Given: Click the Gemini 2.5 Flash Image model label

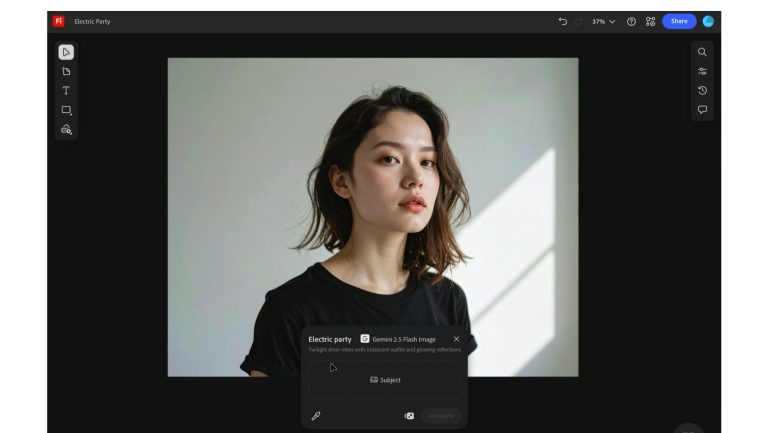Looking at the screenshot, I should click(404, 339).
